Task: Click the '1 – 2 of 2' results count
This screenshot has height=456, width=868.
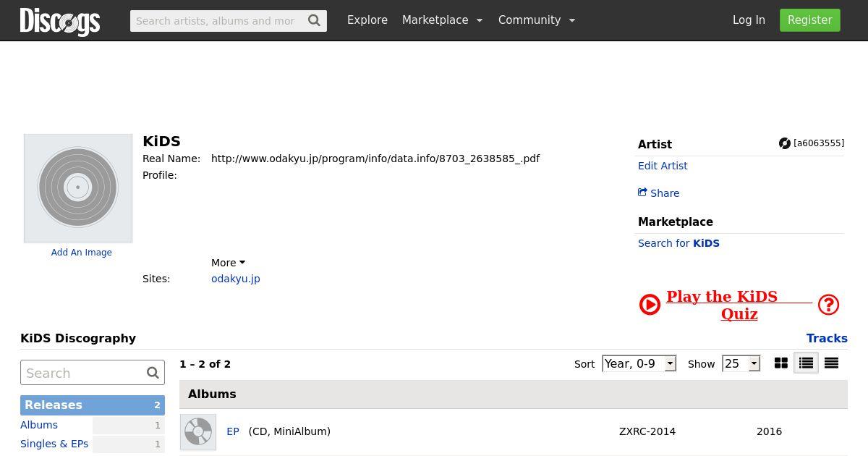Action: (205, 364)
